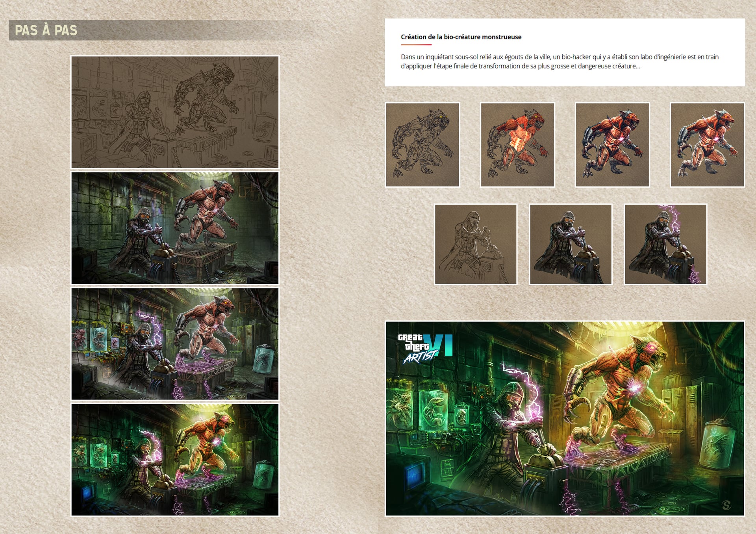View the creature line-art sketch thumbnail
This screenshot has width=756, height=534.
coord(422,145)
